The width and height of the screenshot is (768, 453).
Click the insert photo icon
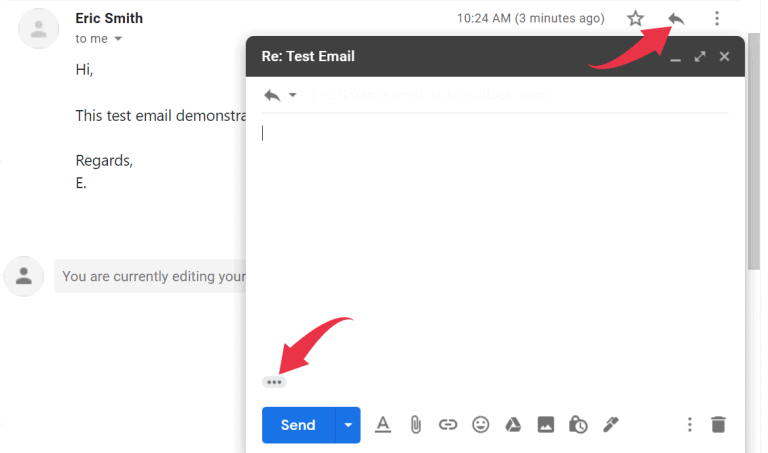(x=546, y=425)
